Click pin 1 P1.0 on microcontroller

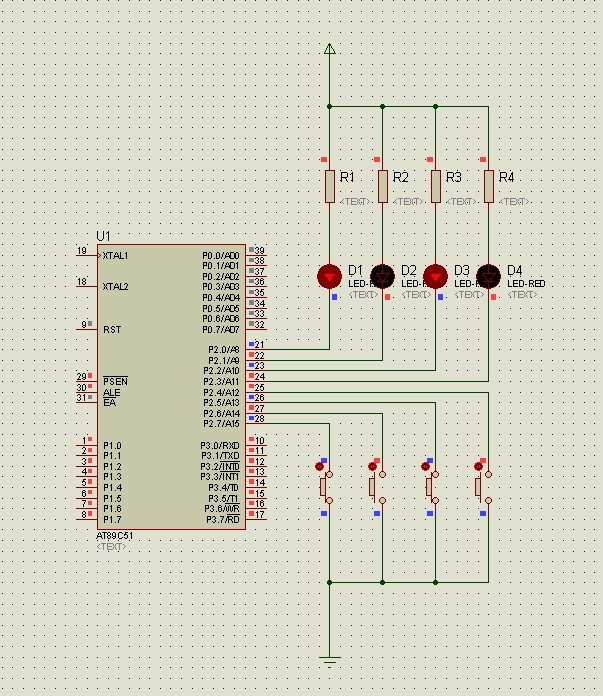[x=87, y=446]
